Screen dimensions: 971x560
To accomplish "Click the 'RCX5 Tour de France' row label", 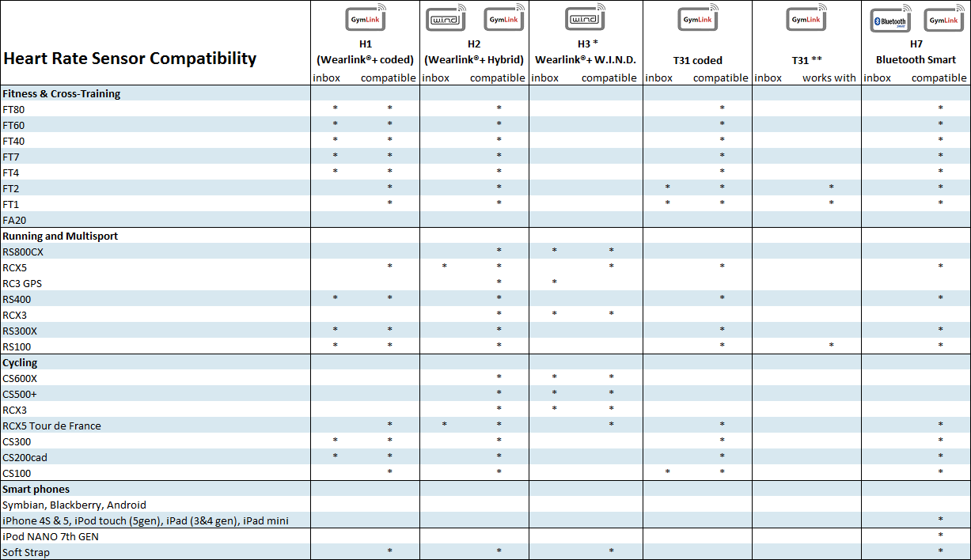I will [x=51, y=426].
